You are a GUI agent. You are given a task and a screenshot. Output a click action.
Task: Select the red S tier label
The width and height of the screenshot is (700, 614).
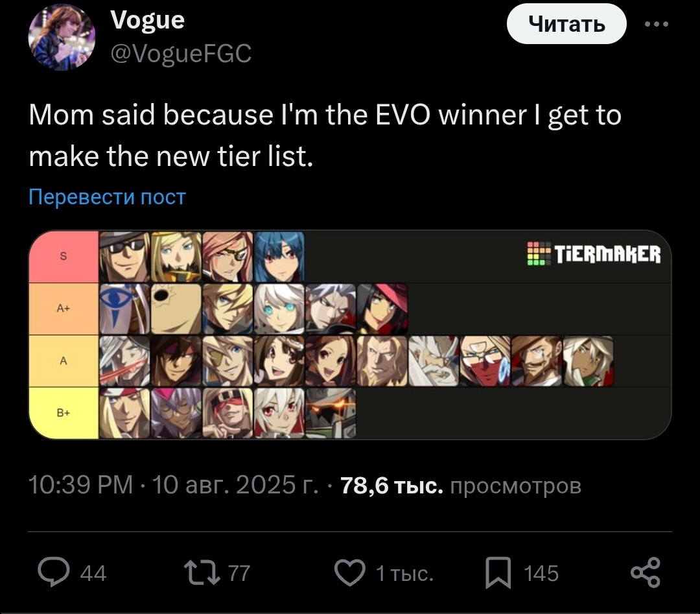click(63, 257)
